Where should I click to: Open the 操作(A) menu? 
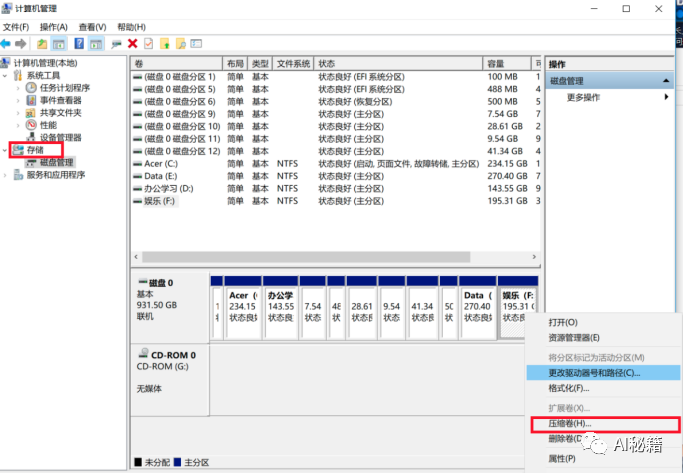click(54, 27)
